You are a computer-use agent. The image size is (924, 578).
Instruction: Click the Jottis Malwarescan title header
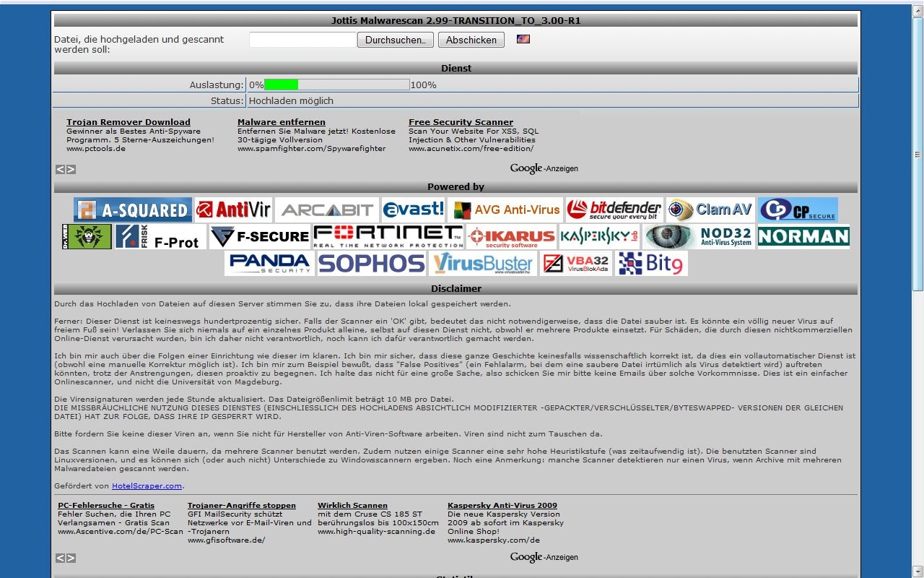point(456,20)
